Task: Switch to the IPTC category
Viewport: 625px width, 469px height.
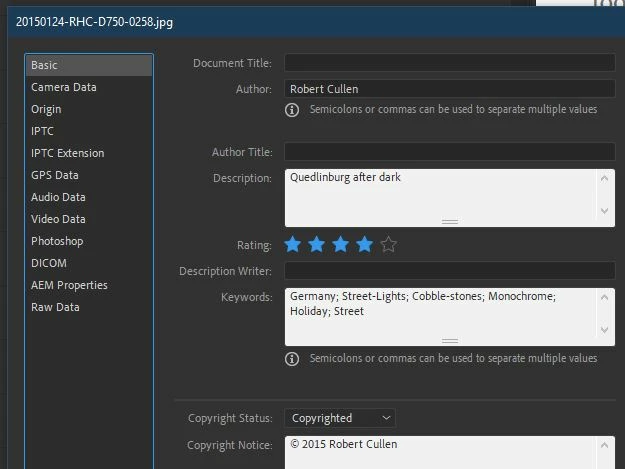Action: tap(89, 131)
